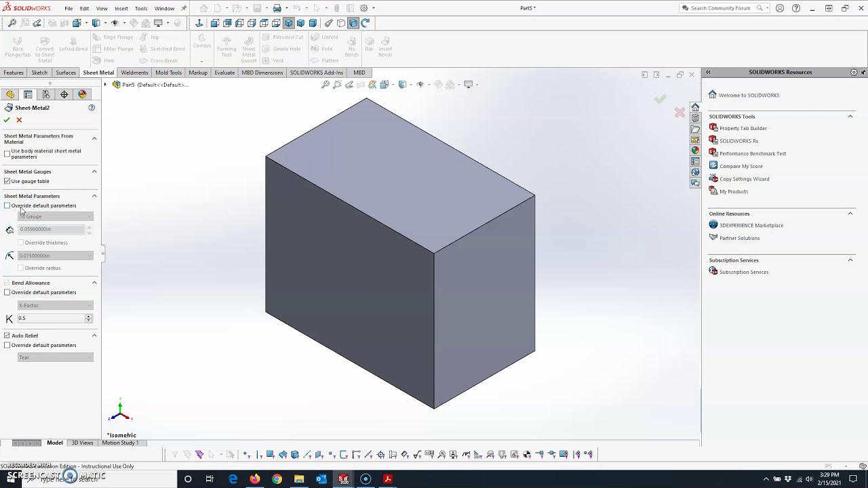Image resolution: width=868 pixels, height=488 pixels.
Task: Open the File menu
Action: [68, 8]
